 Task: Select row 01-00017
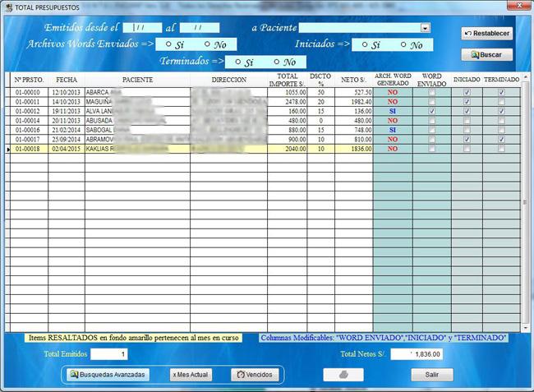click(x=263, y=139)
